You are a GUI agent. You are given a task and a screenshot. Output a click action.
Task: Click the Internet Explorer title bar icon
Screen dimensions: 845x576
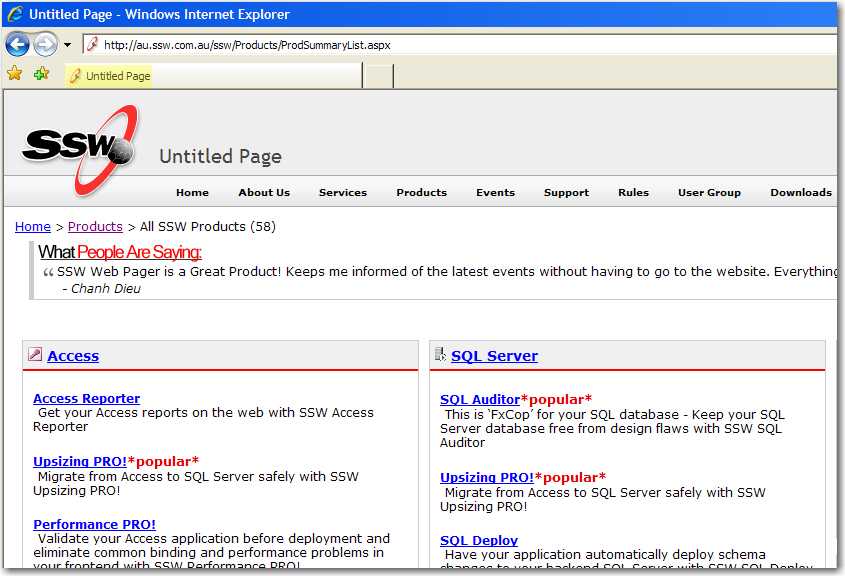click(15, 14)
